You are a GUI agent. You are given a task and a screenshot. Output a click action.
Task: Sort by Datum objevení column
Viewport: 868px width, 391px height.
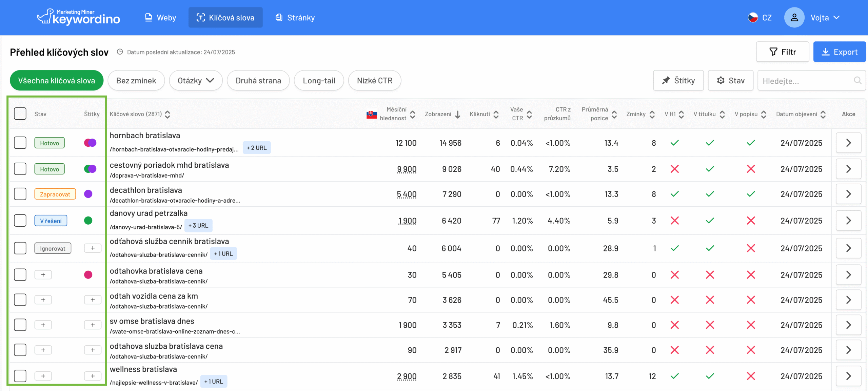[823, 115]
